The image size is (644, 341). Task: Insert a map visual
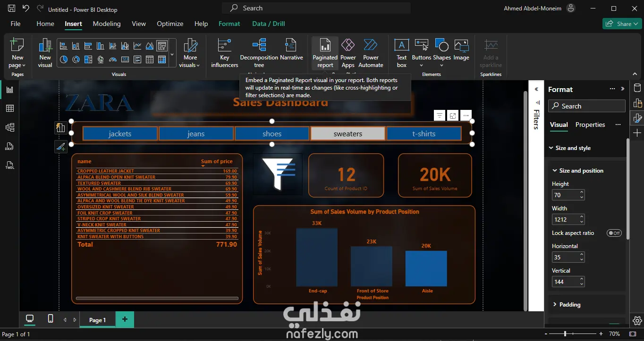[100, 59]
